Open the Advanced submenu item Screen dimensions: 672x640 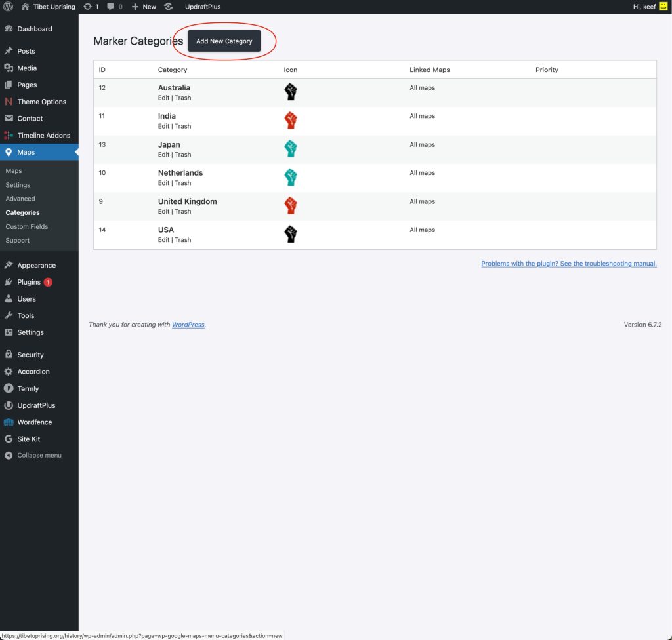click(x=20, y=199)
